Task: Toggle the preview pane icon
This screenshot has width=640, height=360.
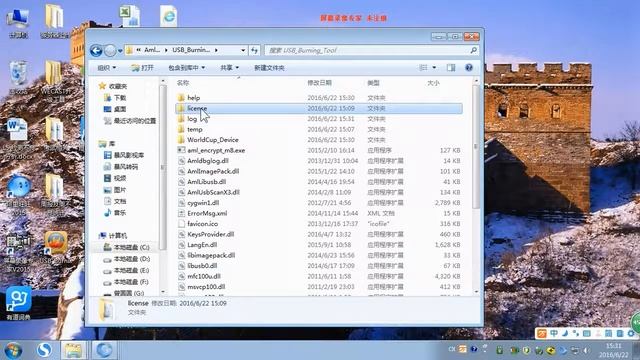Action: pos(451,67)
